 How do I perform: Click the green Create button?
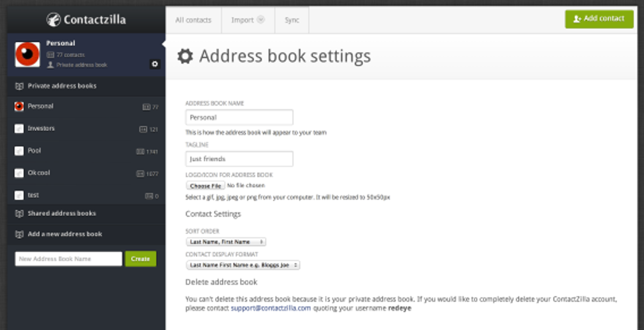click(x=140, y=259)
